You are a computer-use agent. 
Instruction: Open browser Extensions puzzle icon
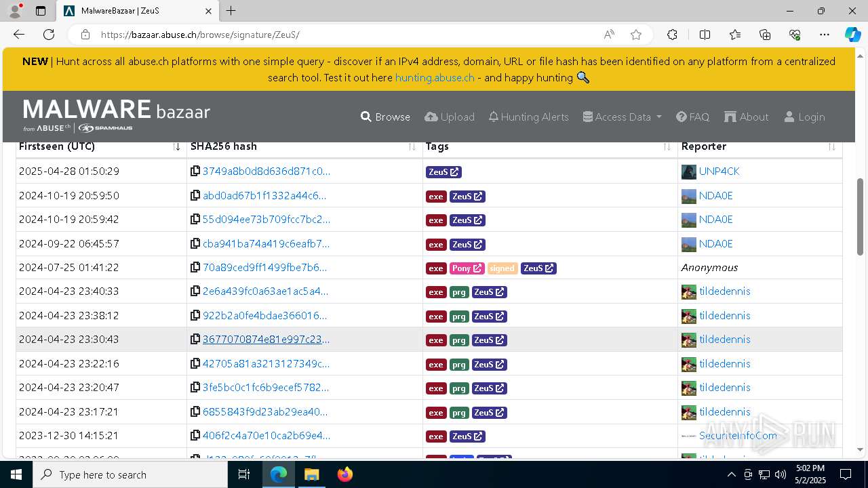(672, 35)
